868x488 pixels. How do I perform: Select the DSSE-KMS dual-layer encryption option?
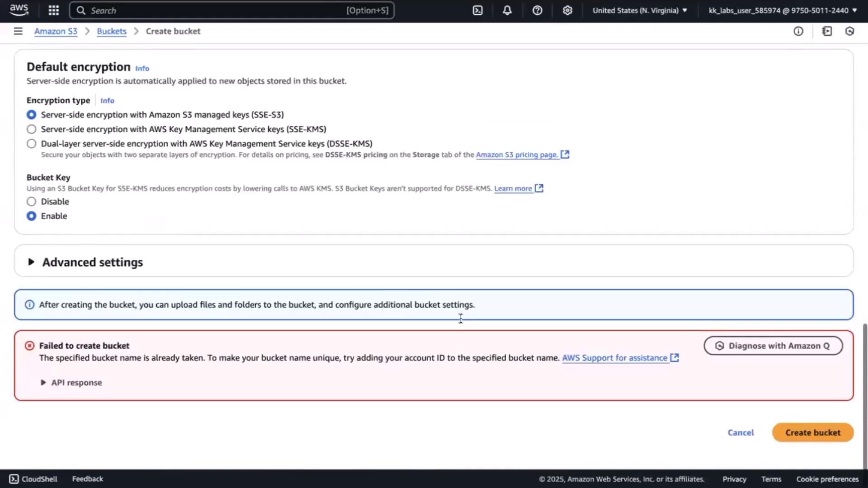click(x=31, y=144)
